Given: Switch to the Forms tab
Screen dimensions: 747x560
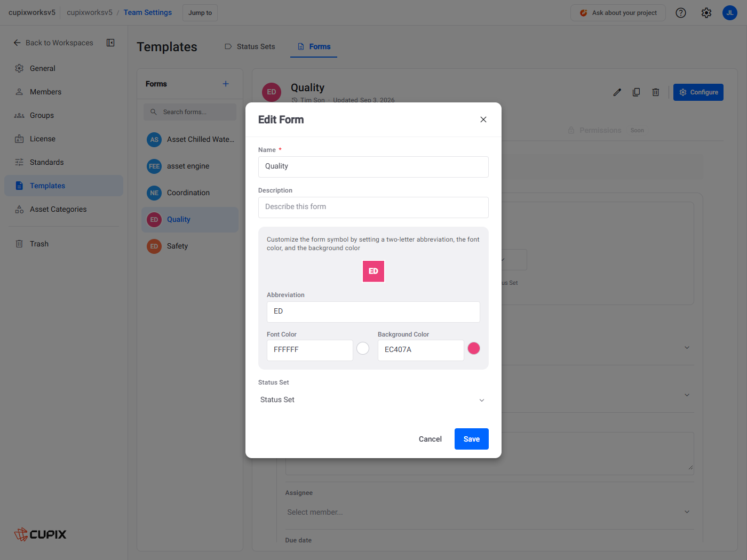Looking at the screenshot, I should click(x=314, y=46).
